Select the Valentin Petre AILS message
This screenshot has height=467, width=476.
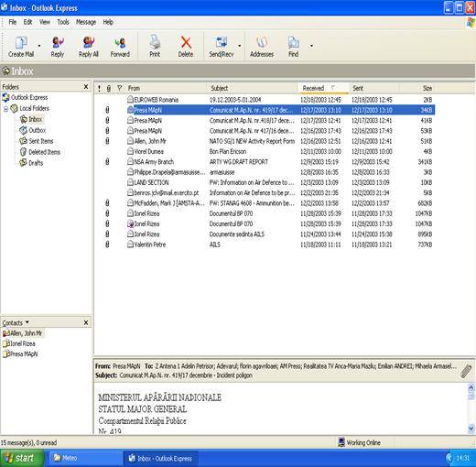[x=265, y=244]
